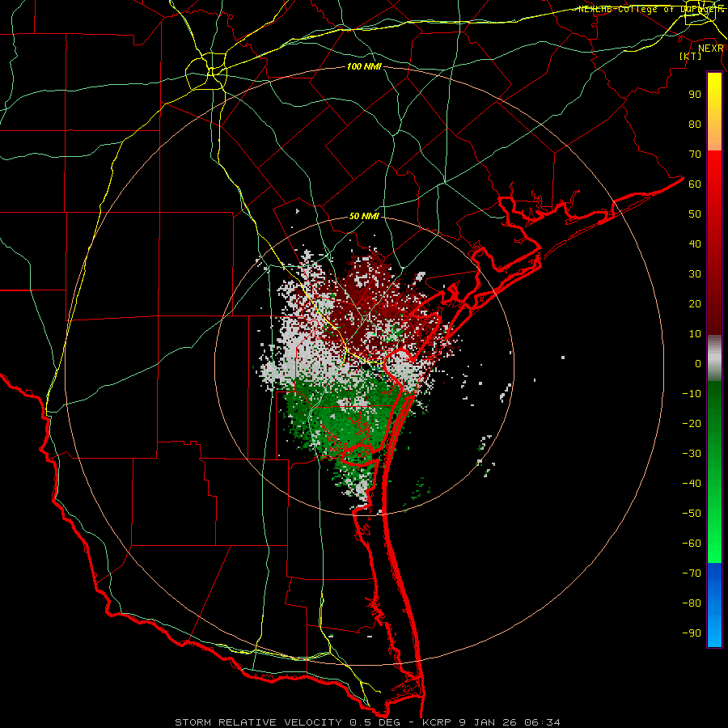Click the 60 knot label on scale
This screenshot has width=728, height=728.
pos(695,184)
